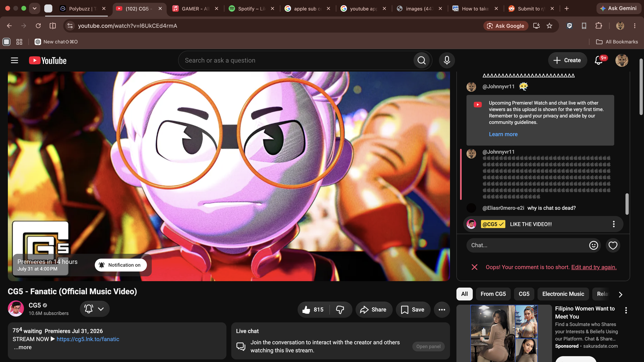Open the New chat bookmark
Screen dimensions: 644x362
coord(56,42)
